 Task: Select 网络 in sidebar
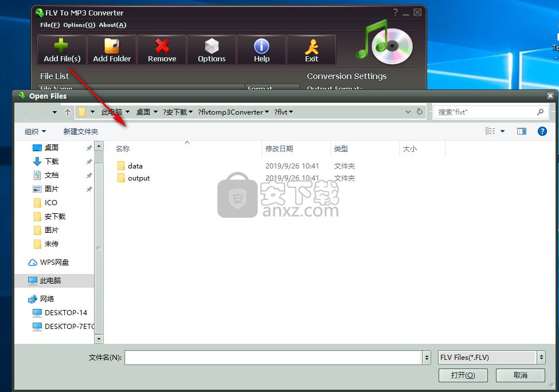(x=46, y=299)
